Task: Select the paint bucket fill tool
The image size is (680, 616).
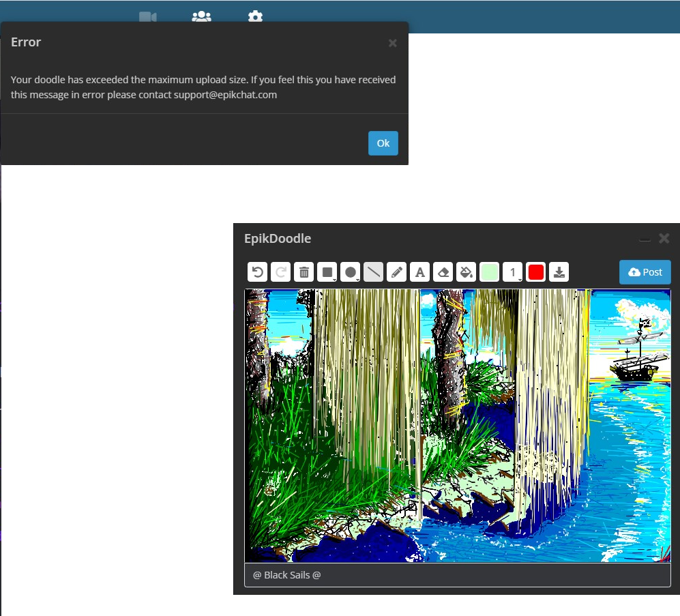Action: point(467,272)
